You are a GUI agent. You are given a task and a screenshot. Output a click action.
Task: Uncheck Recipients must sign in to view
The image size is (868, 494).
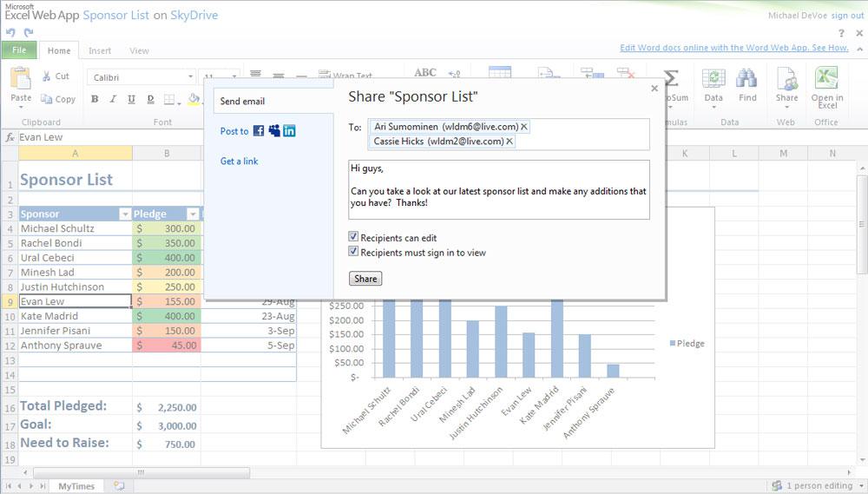tap(353, 252)
